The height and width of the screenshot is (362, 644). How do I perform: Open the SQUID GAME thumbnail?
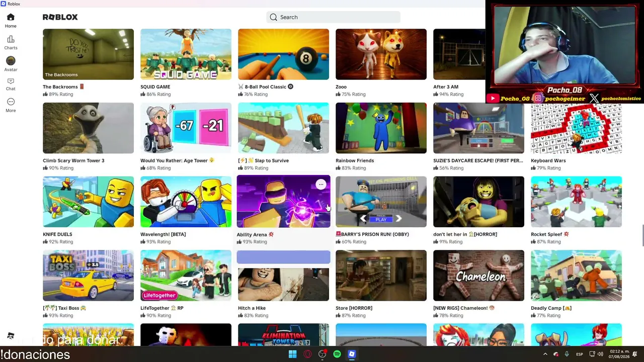[x=186, y=54]
